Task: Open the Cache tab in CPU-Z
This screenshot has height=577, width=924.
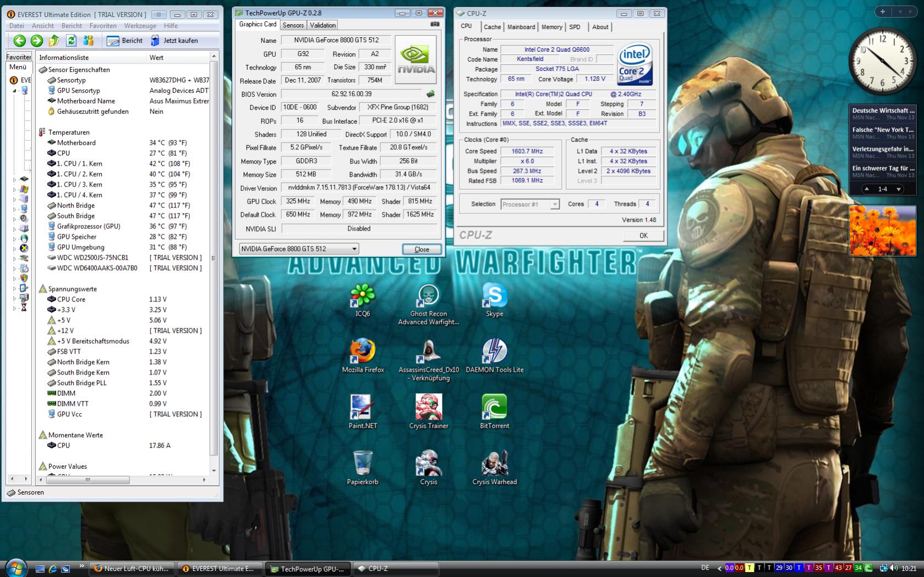Action: (x=492, y=27)
